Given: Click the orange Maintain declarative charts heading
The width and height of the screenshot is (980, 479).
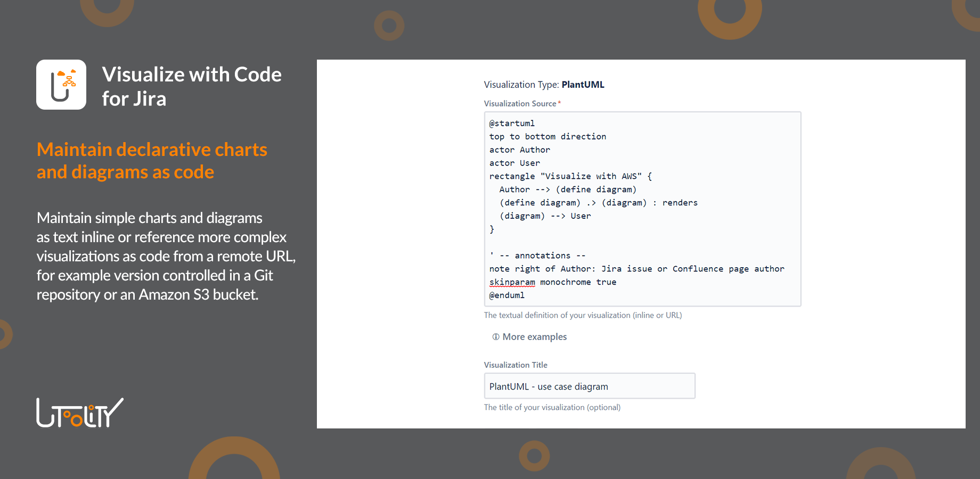Looking at the screenshot, I should 152,161.
